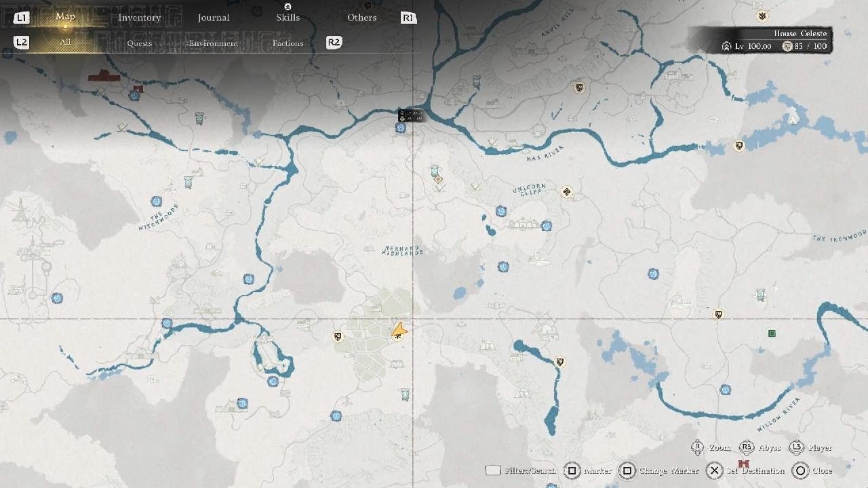Click the Unicorn Cliff label
The height and width of the screenshot is (488, 868).
(530, 190)
